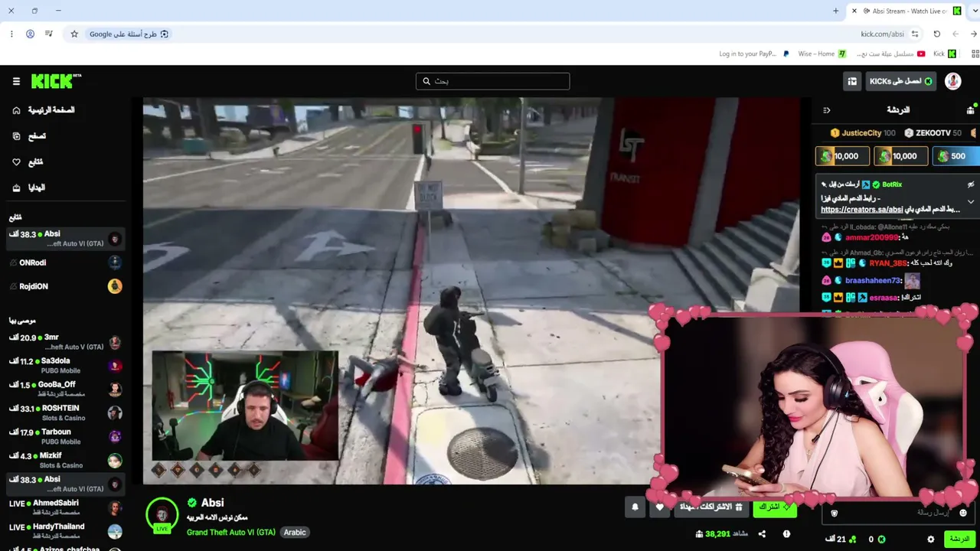Screen dimensions: 980x551
Task: Open the emoji picker in chat
Action: tap(963, 513)
